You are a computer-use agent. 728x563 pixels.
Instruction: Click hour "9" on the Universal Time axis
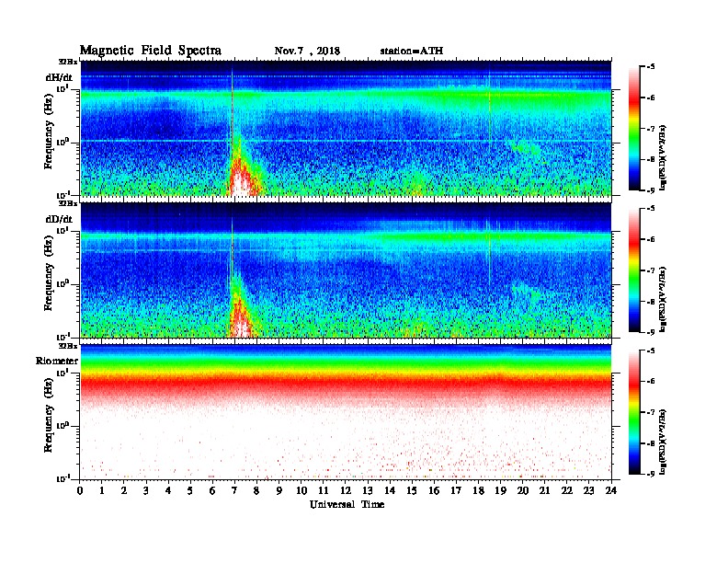click(279, 491)
